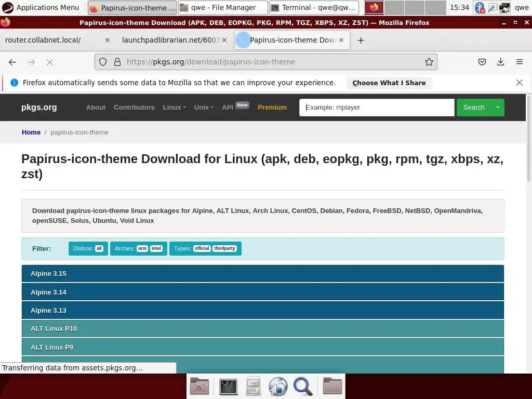Screen dimensions: 532x399
Task: Open the Bluetooth tray icon
Action: [480, 7]
